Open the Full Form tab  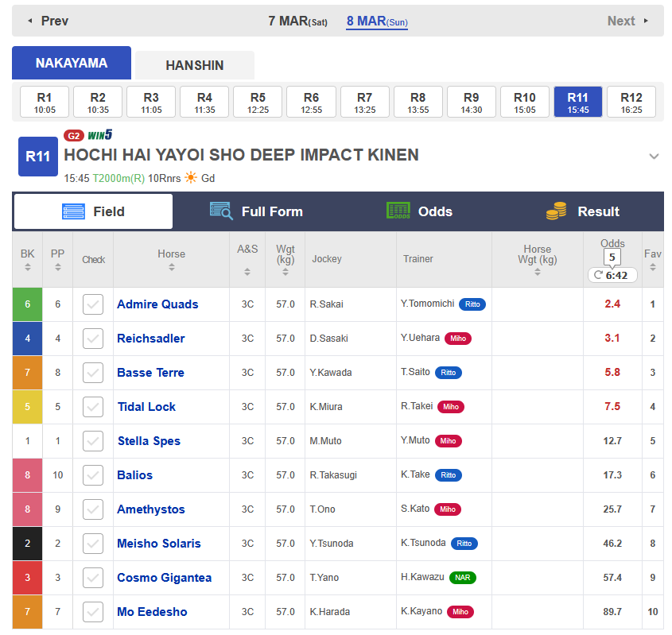point(256,211)
